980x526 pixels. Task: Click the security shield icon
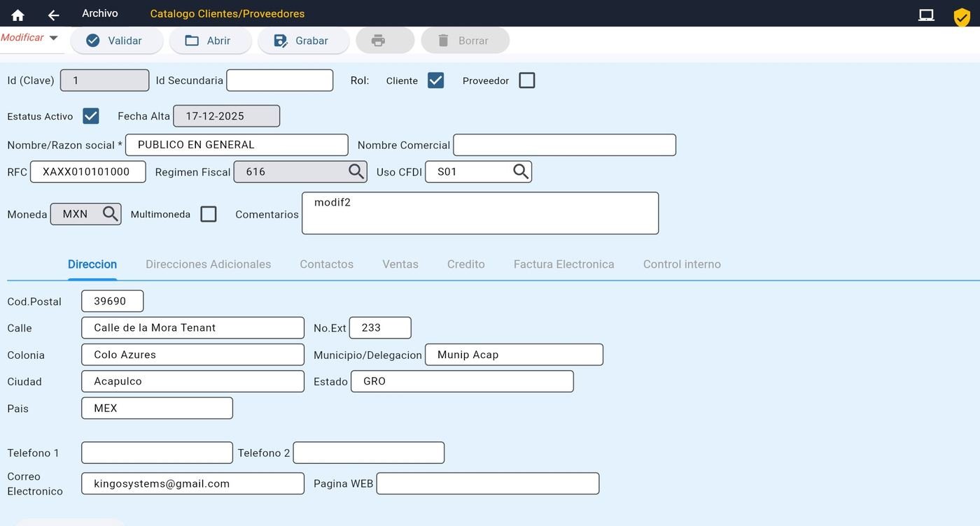pyautogui.click(x=962, y=17)
